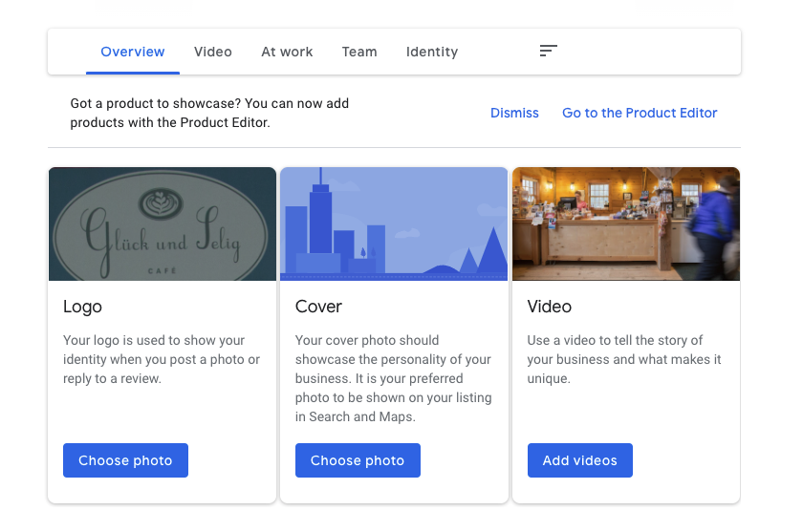Image resolution: width=803 pixels, height=532 pixels.
Task: Click the Cover card heading
Action: coord(318,307)
